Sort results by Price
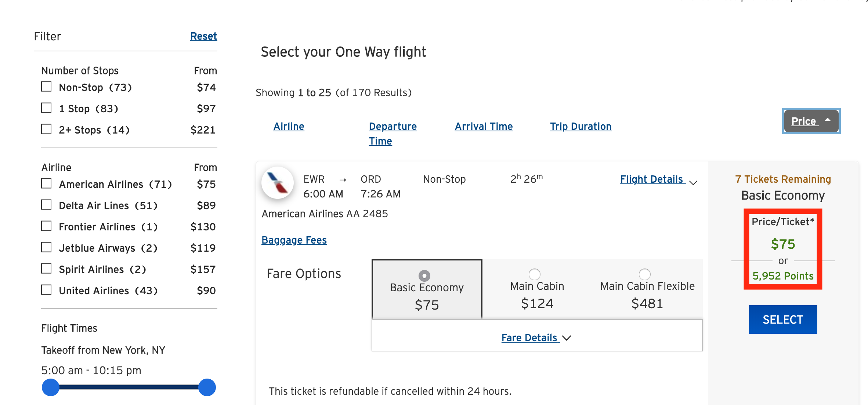Viewport: 868px width, 405px height. (x=803, y=121)
